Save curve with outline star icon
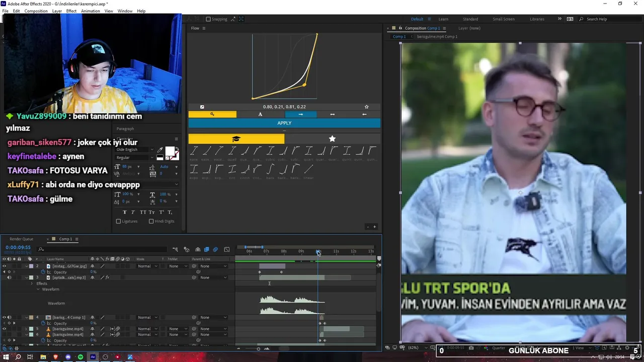 366,107
